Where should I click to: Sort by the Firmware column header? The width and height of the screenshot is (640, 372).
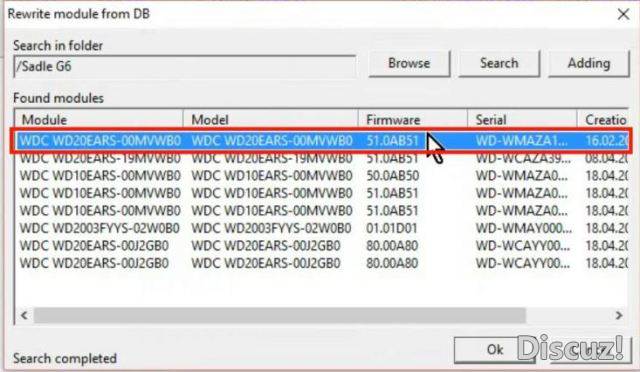(413, 120)
